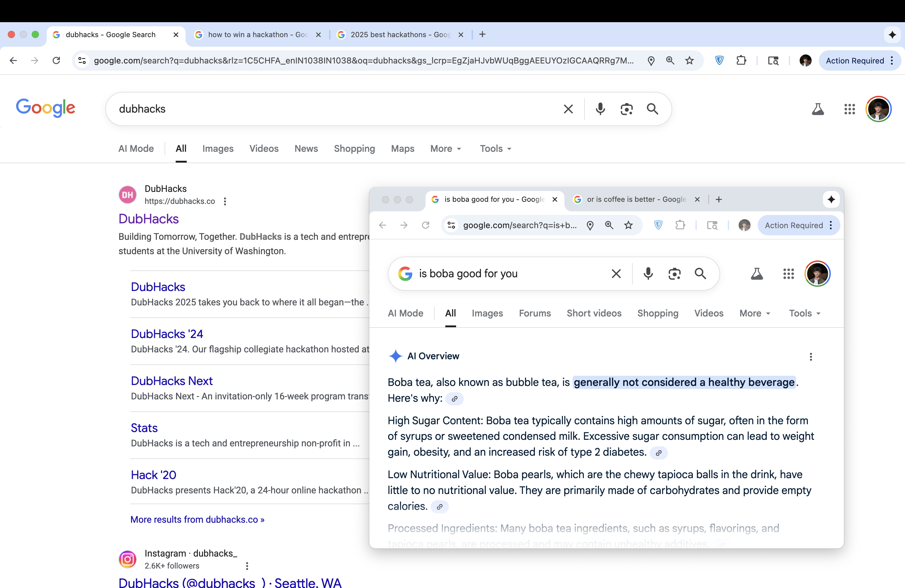Open 'More results from dubhacks.co' link

197,519
